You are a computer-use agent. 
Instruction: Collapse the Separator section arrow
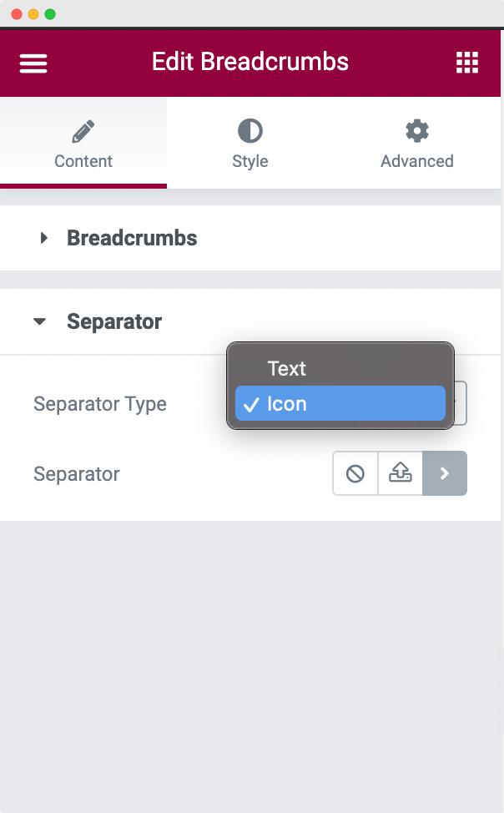(x=40, y=321)
